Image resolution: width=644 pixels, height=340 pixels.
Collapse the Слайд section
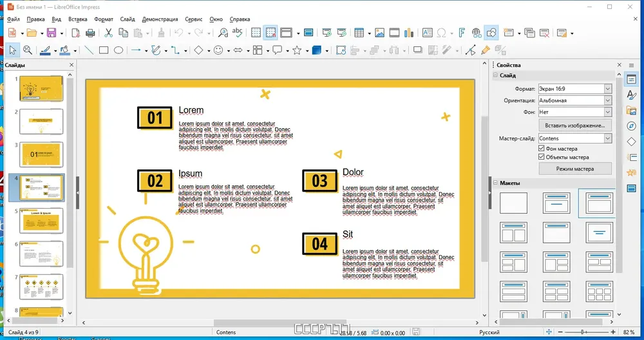pyautogui.click(x=495, y=75)
